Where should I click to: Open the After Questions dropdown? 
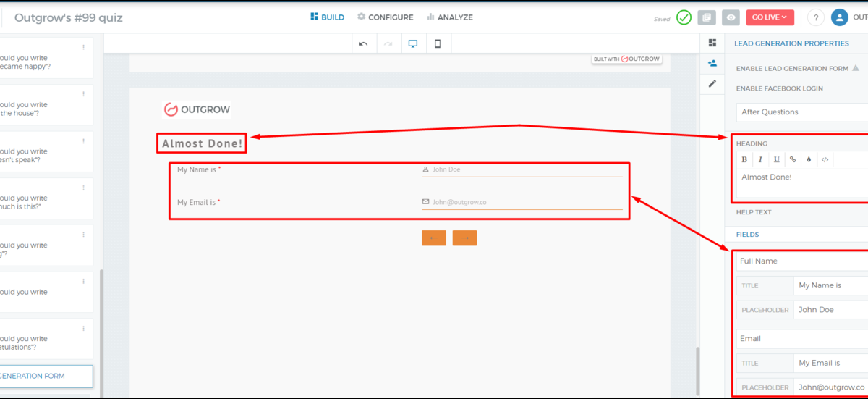pyautogui.click(x=801, y=112)
